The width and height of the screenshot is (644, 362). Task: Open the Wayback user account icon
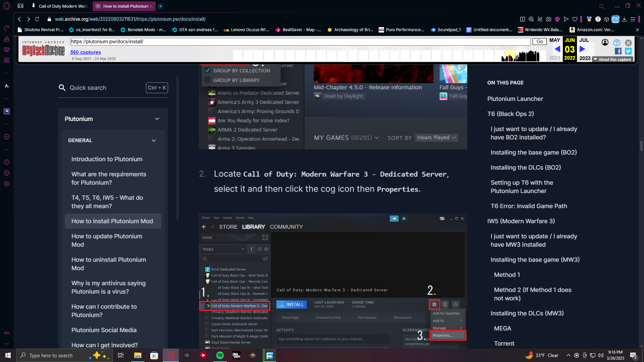point(605,43)
